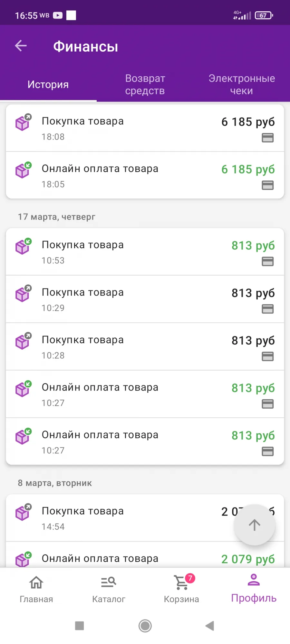
Task: Tap the Android system back triangle
Action: [210, 626]
